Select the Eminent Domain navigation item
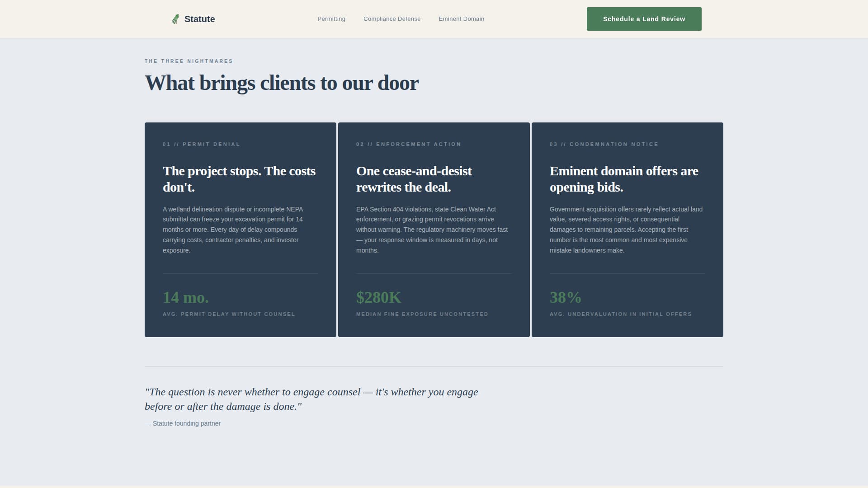 461,19
